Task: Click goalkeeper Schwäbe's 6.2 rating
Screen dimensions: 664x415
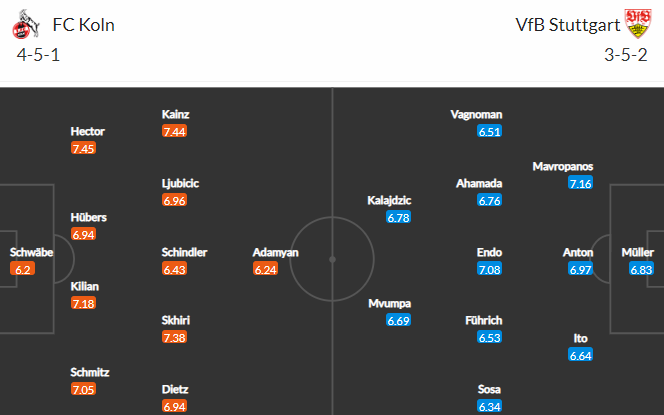Action: point(22,269)
